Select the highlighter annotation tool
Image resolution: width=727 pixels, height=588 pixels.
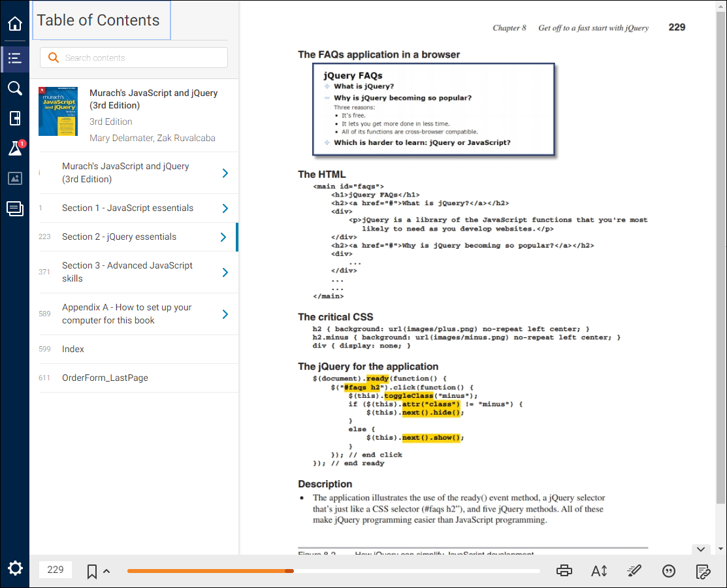coord(634,570)
